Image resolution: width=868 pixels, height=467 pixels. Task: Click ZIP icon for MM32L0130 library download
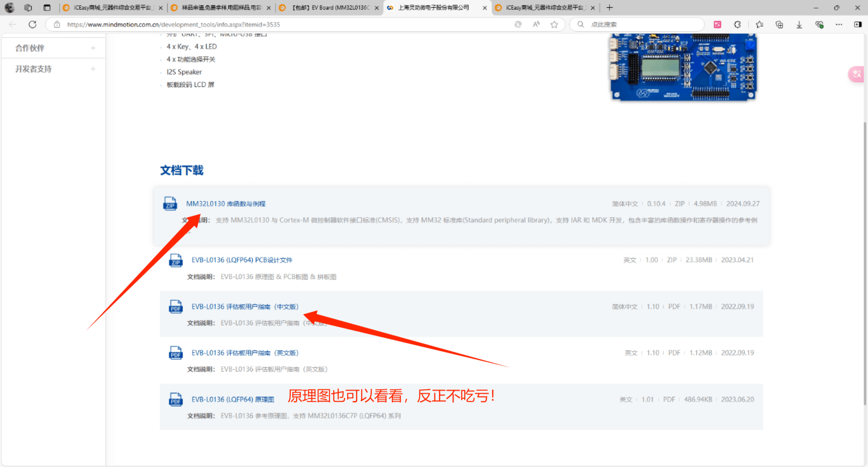point(170,204)
